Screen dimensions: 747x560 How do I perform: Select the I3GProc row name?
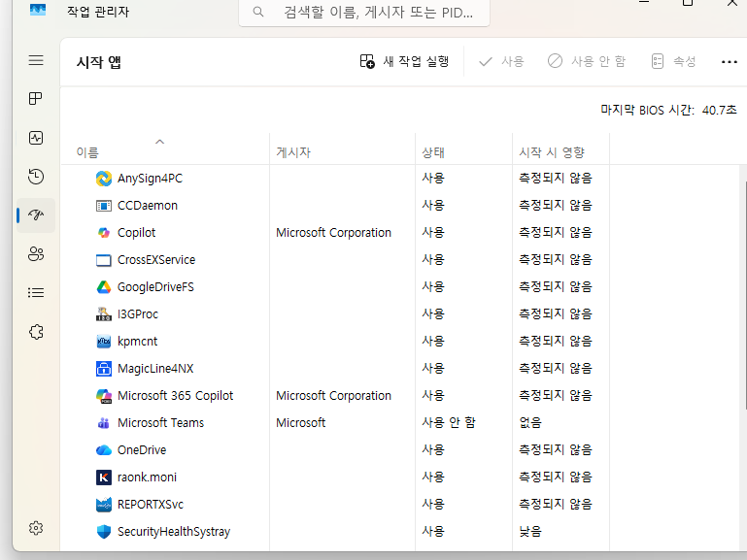point(138,314)
